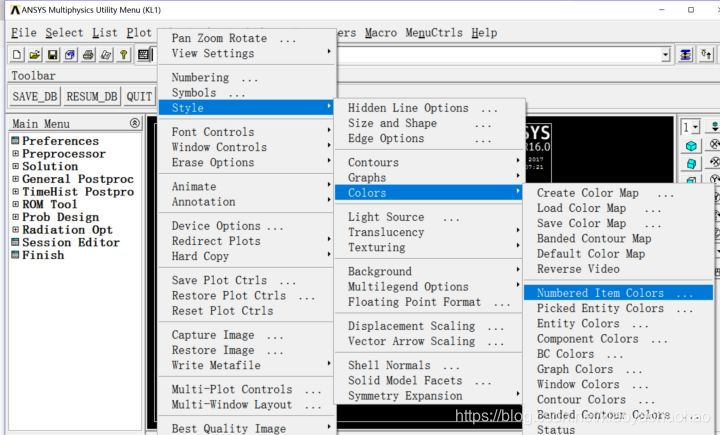
Task: Select the Isometric View cube icon
Action: click(691, 146)
